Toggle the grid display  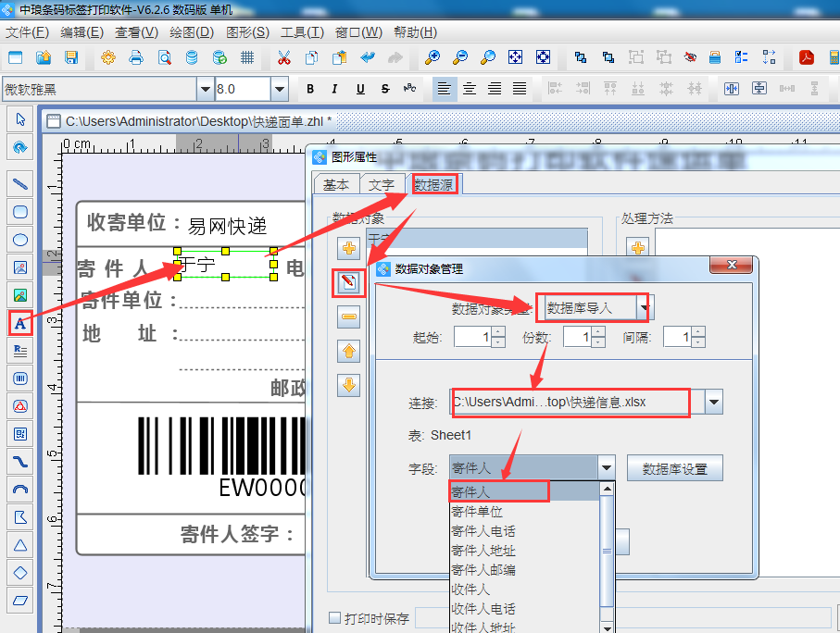247,56
